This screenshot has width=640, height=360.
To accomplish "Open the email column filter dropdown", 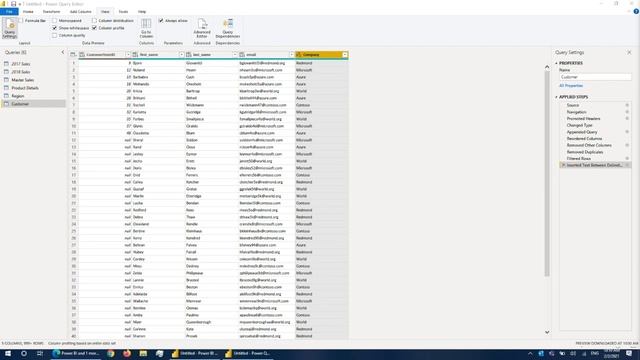I will click(x=291, y=55).
